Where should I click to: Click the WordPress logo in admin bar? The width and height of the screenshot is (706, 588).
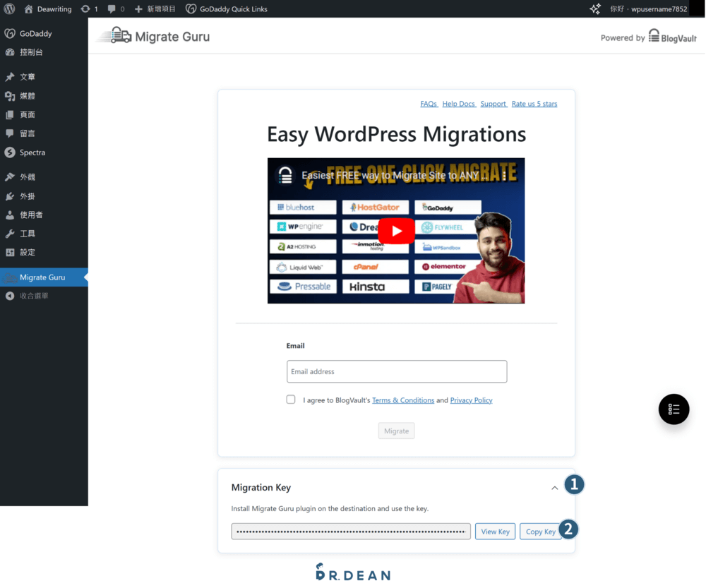pos(9,8)
